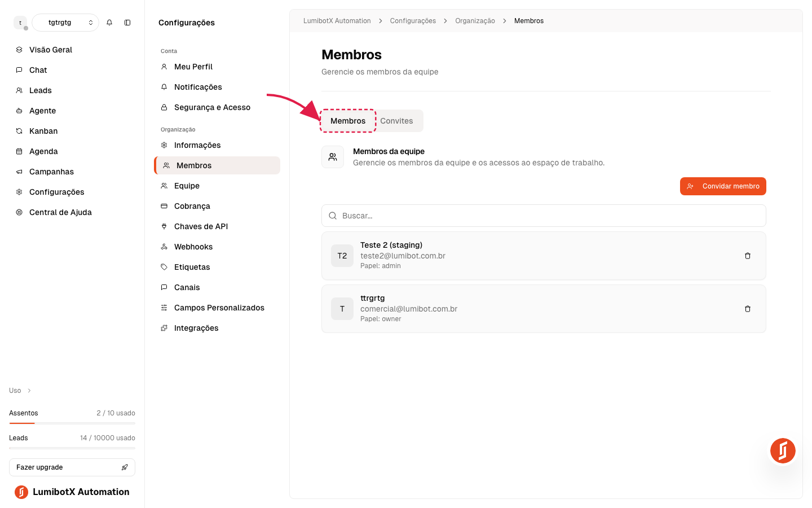812x508 pixels.
Task: Click the Assentos usage progress bar
Action: (x=72, y=423)
